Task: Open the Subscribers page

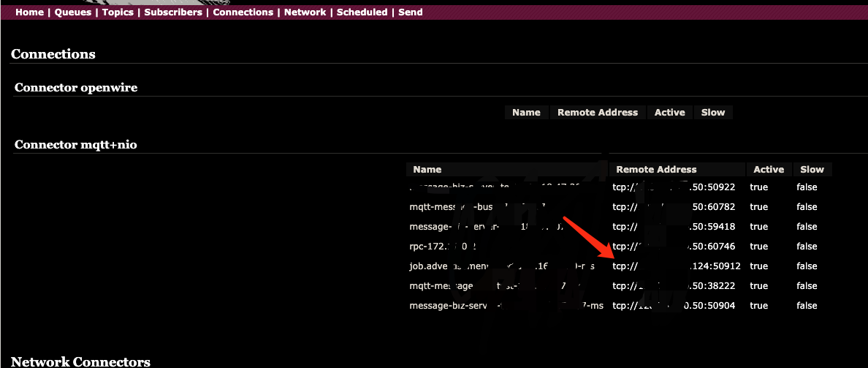Action: tap(172, 12)
